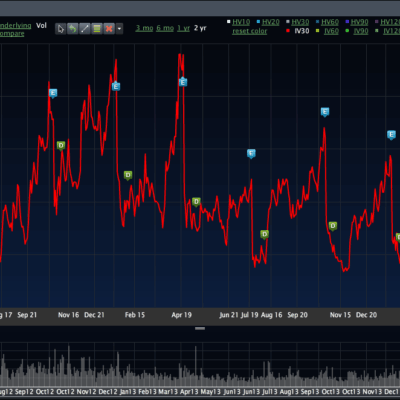Switch chart range to 6 mo
The width and height of the screenshot is (400, 400).
click(165, 28)
